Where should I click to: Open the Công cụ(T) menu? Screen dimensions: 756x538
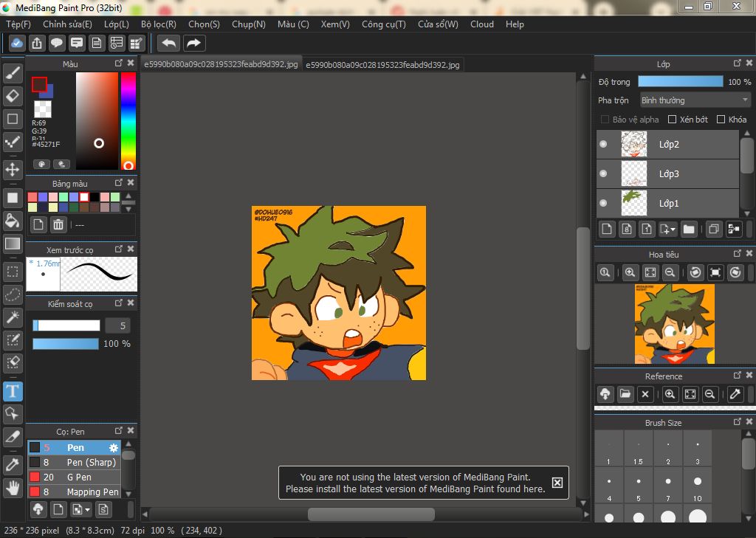(384, 24)
